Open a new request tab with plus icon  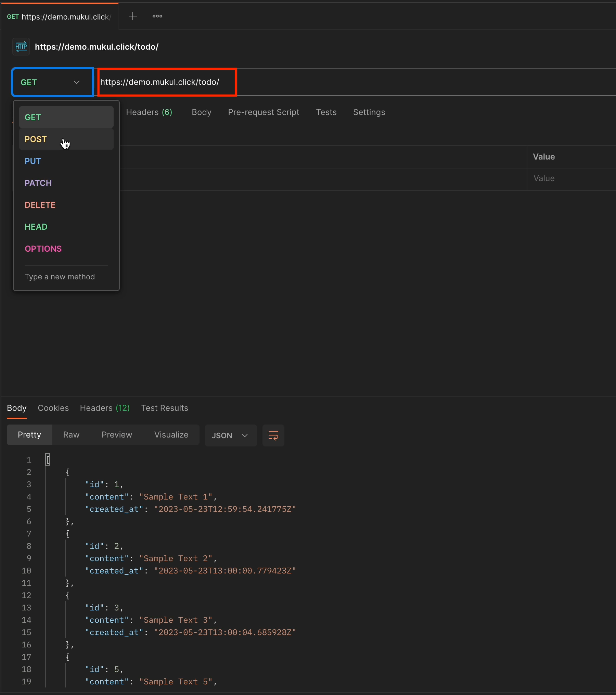click(133, 16)
